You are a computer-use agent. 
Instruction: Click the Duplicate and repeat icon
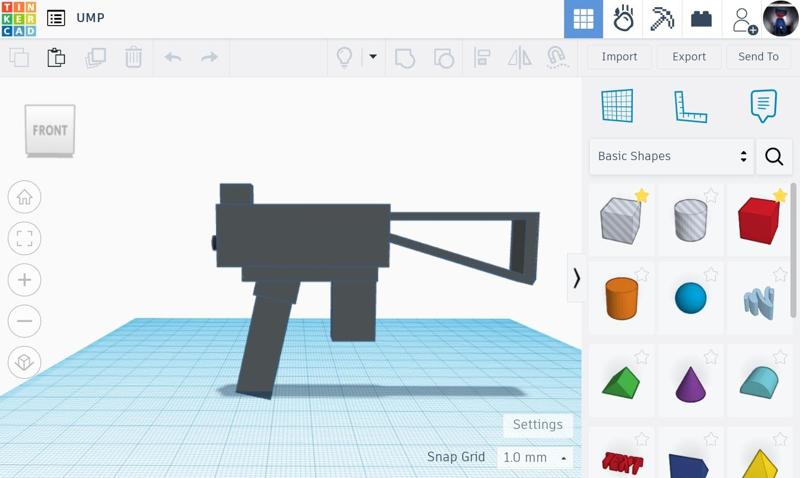(95, 57)
